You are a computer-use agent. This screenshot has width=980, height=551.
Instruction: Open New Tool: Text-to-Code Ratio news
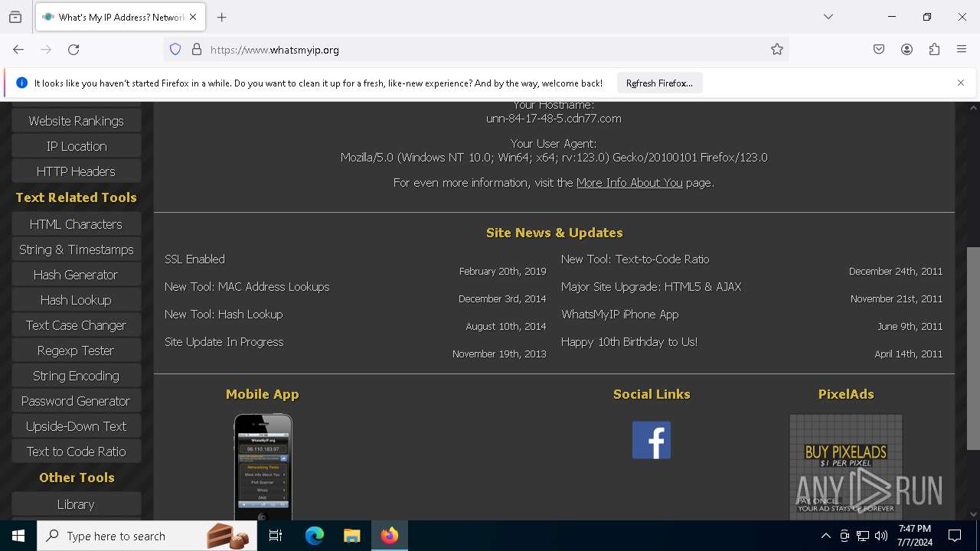635,259
